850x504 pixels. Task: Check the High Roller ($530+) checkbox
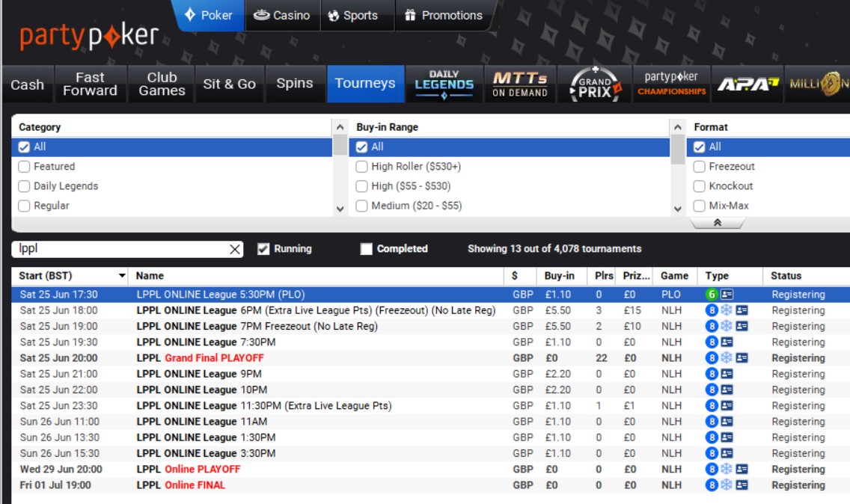tap(361, 166)
